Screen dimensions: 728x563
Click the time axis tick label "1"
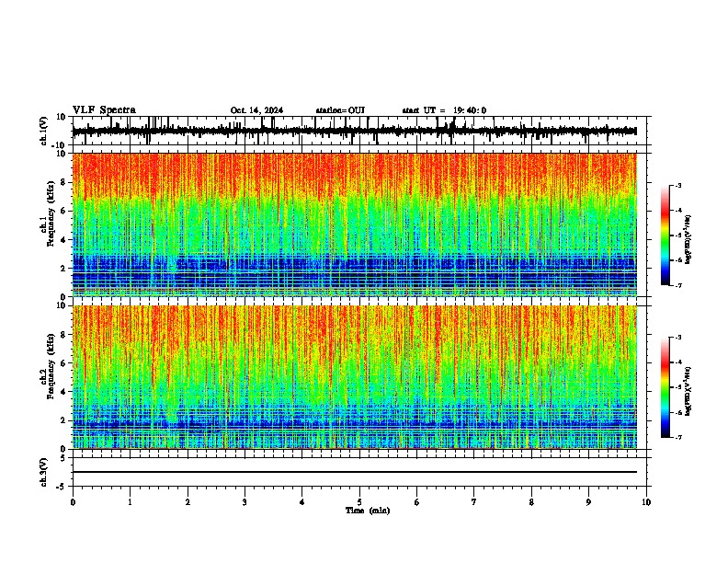point(131,502)
